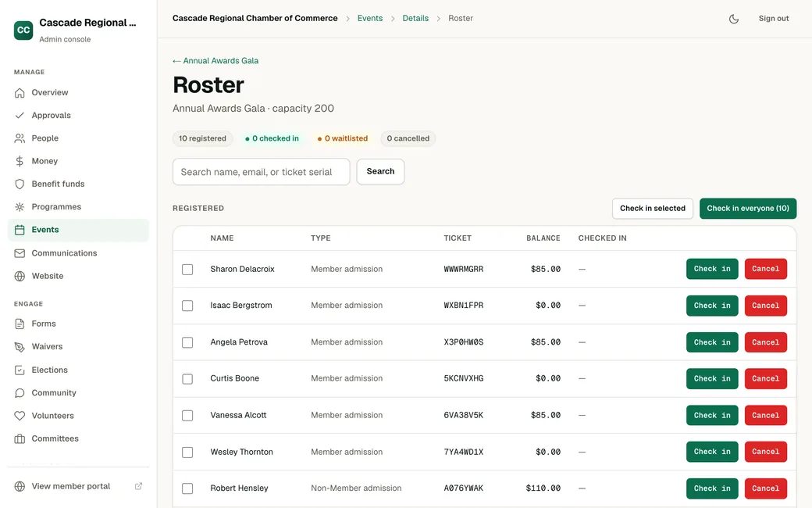Toggle dark mode with the moon icon
812x508 pixels.
734,19
